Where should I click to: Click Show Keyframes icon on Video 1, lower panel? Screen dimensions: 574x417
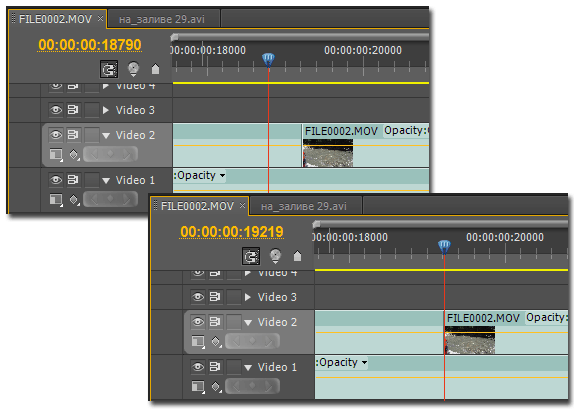pyautogui.click(x=216, y=387)
